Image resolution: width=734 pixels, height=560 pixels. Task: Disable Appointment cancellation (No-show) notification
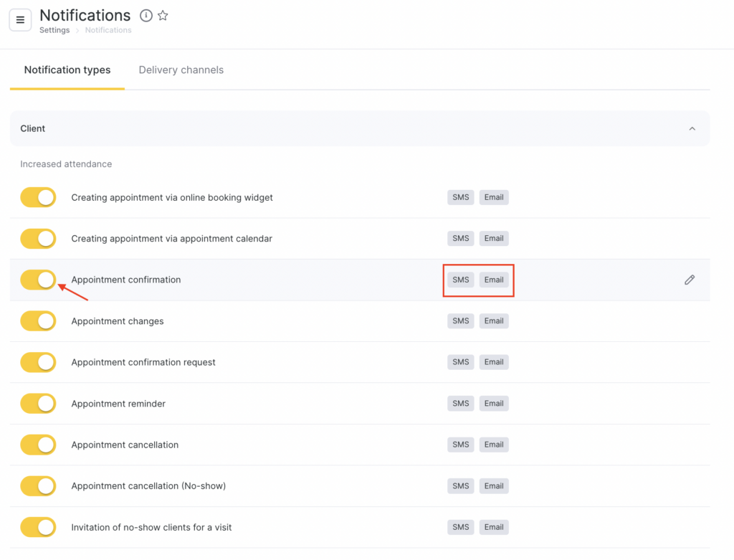point(38,486)
